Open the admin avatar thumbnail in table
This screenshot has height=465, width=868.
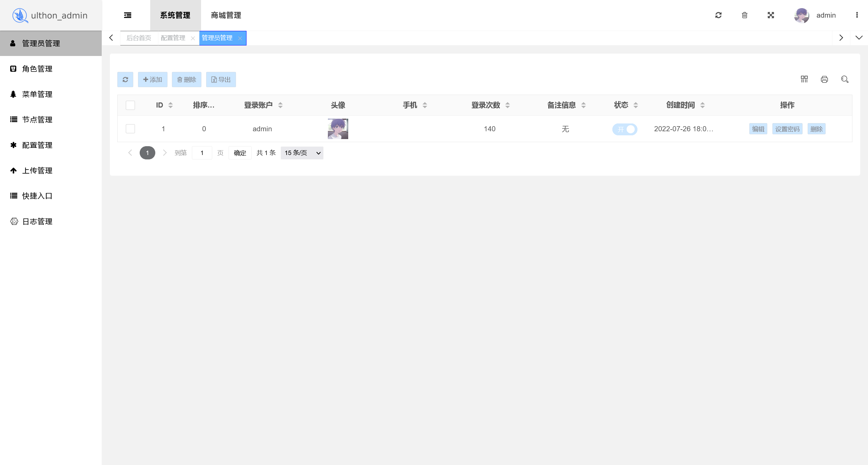[x=338, y=129]
